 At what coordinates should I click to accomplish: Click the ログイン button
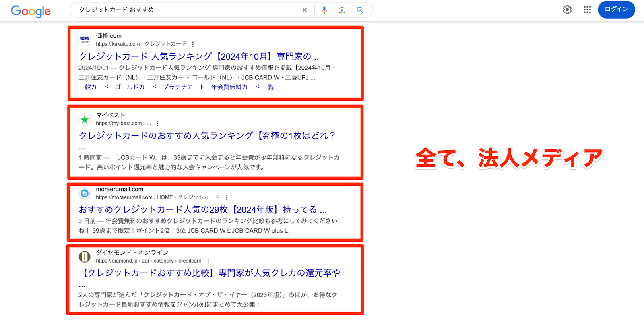(616, 10)
